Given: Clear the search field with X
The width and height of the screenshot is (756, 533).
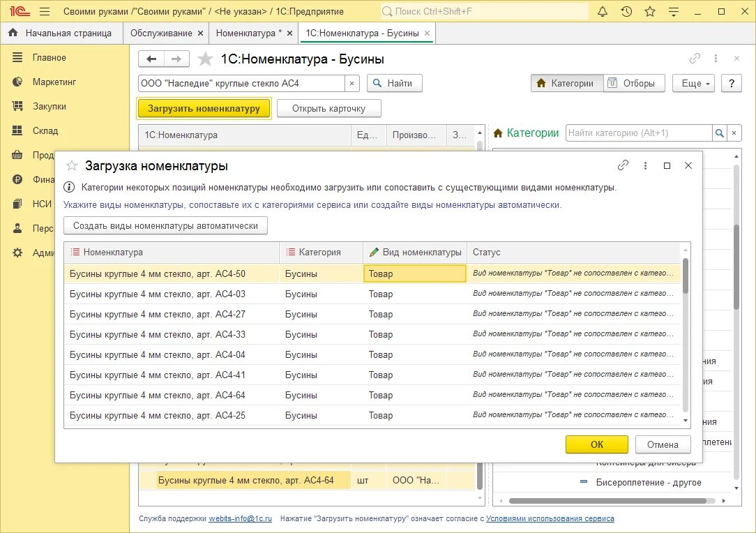Looking at the screenshot, I should [352, 84].
